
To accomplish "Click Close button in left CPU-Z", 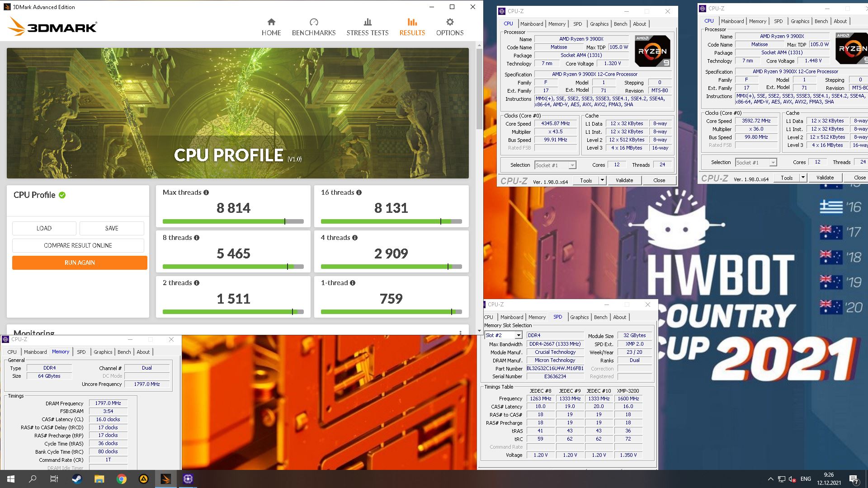I will pyautogui.click(x=659, y=180).
